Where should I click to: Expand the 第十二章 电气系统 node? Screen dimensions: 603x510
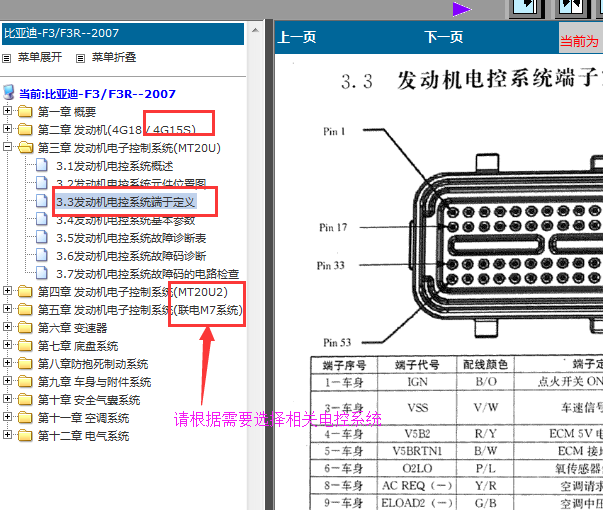[x=7, y=435]
